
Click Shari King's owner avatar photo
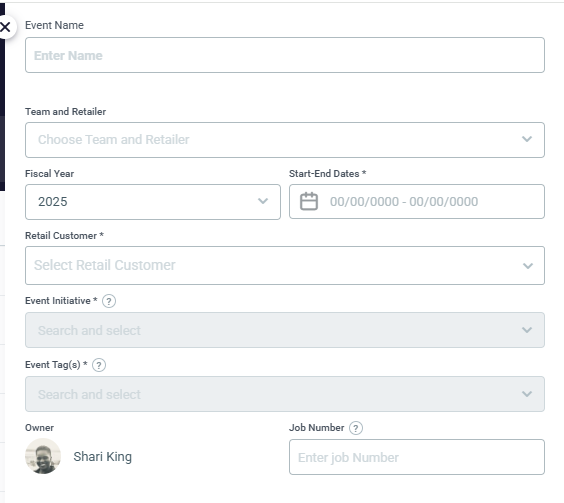point(43,456)
